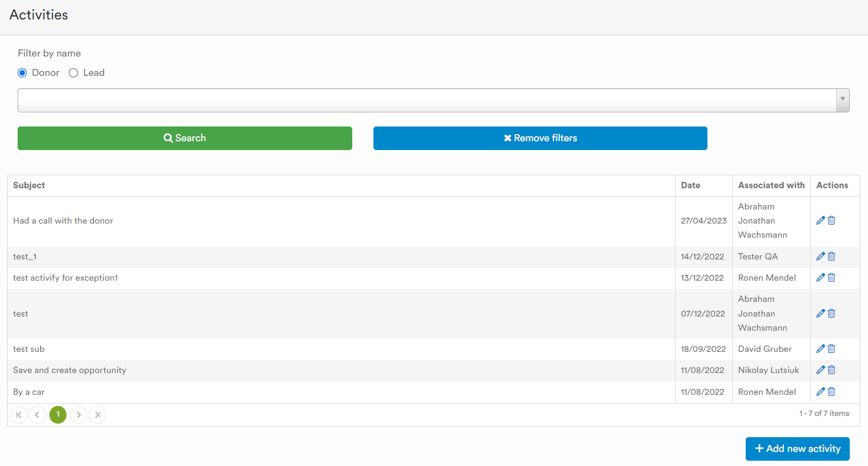The image size is (868, 466).
Task: Click the date 14/12/2022
Action: click(x=702, y=257)
